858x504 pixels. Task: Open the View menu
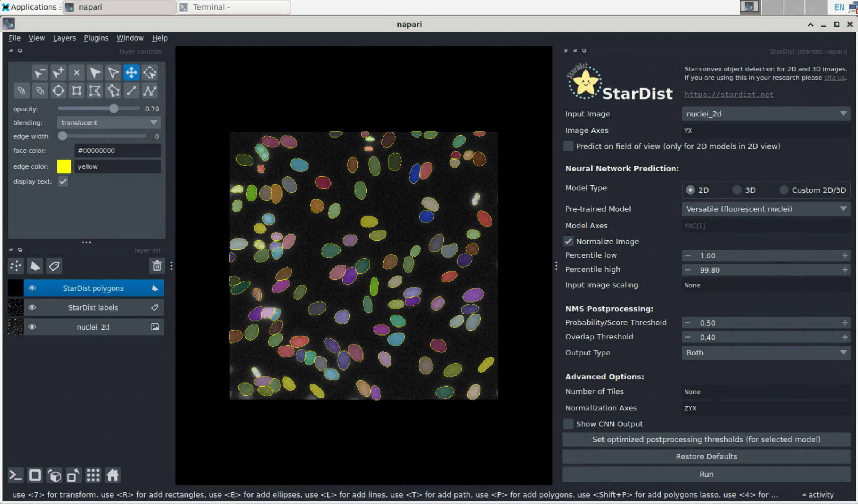coord(37,38)
